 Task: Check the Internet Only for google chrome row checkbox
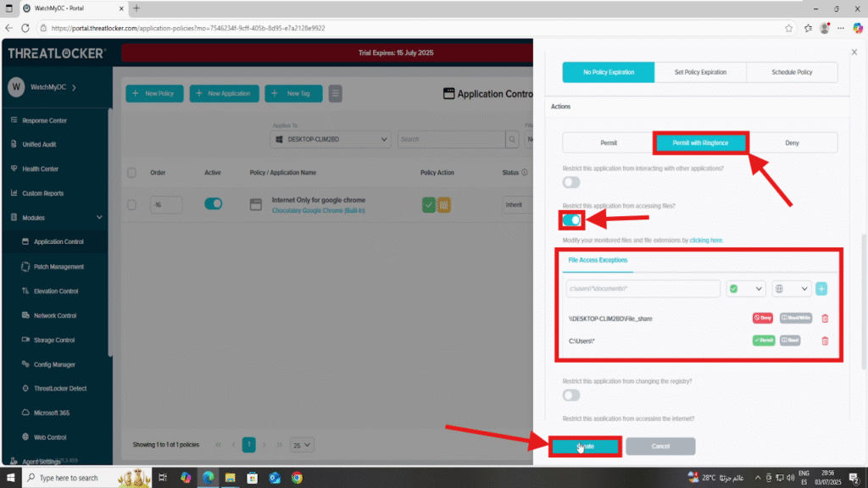(x=131, y=205)
